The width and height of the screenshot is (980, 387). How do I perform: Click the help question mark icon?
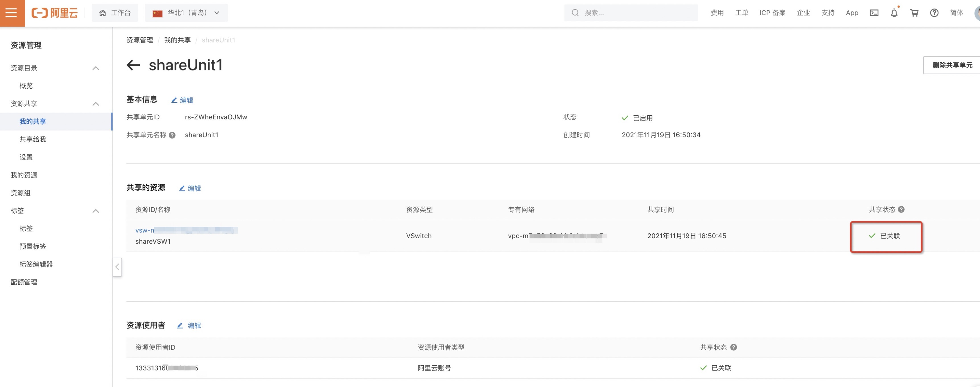tap(934, 13)
